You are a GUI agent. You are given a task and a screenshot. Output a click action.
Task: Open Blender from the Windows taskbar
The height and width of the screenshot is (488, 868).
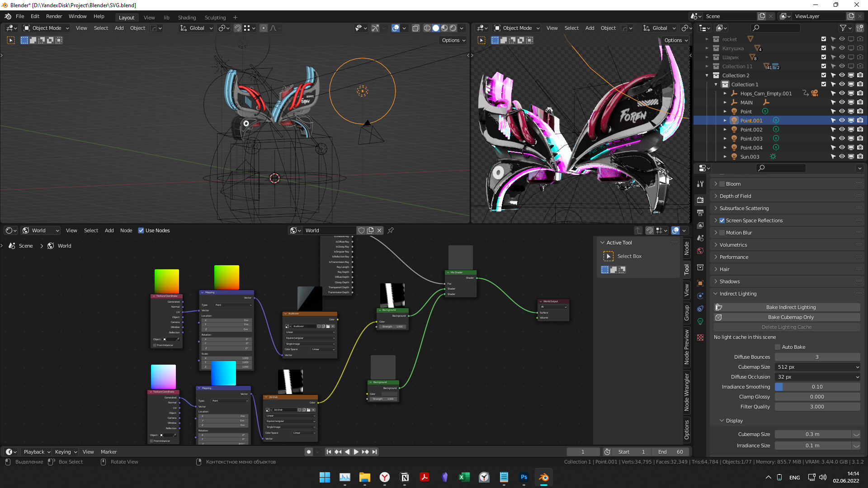543,477
